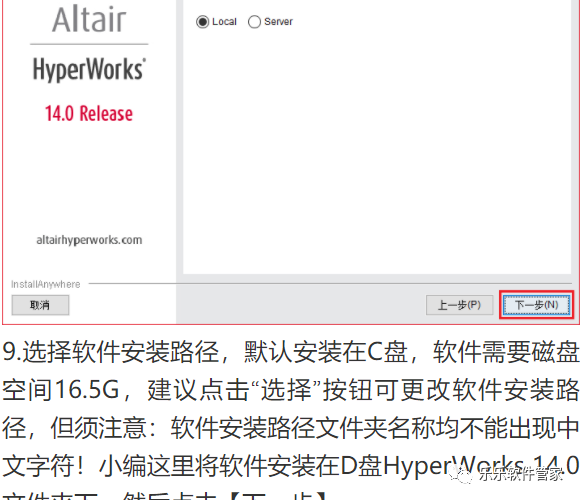
Task: Click the 上一步(P) previous button
Action: (x=459, y=305)
